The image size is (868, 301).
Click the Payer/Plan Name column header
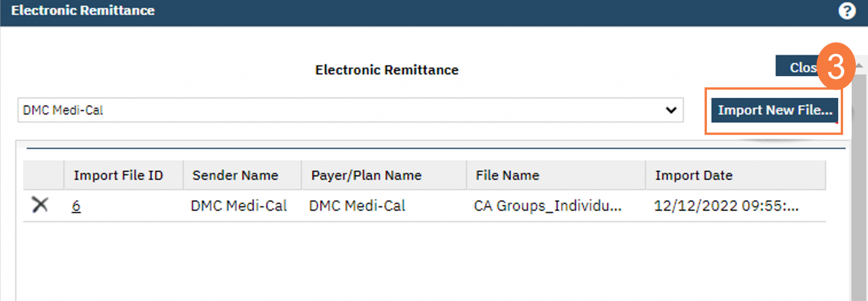click(x=366, y=175)
